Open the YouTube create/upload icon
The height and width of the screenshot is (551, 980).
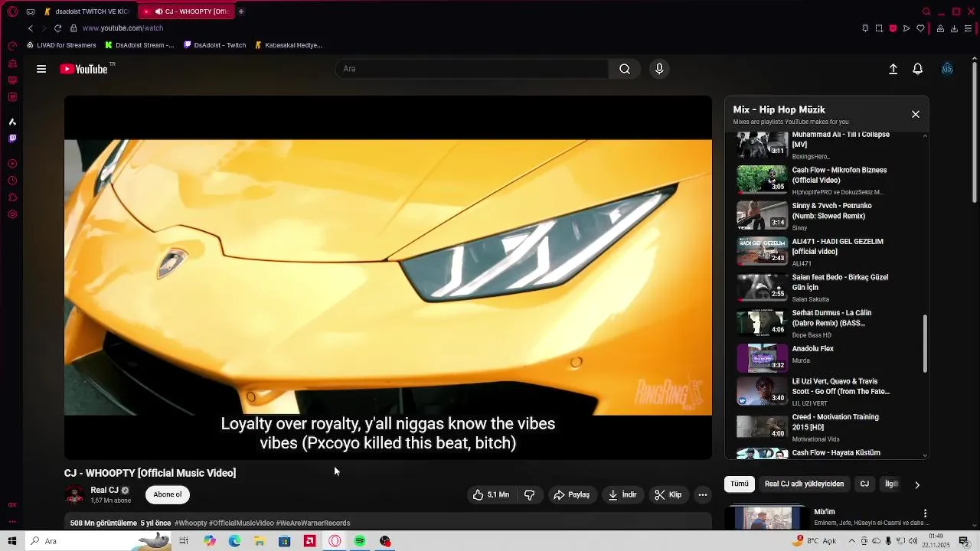pos(893,69)
